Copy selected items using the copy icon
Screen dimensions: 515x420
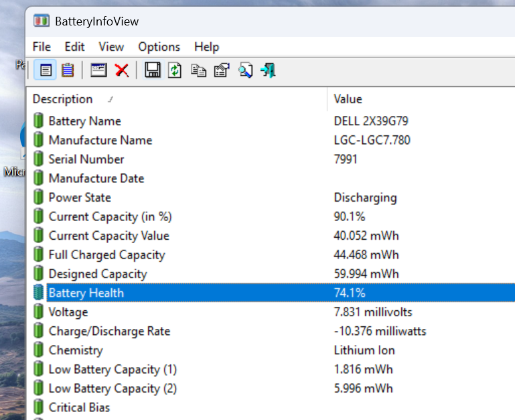[198, 70]
